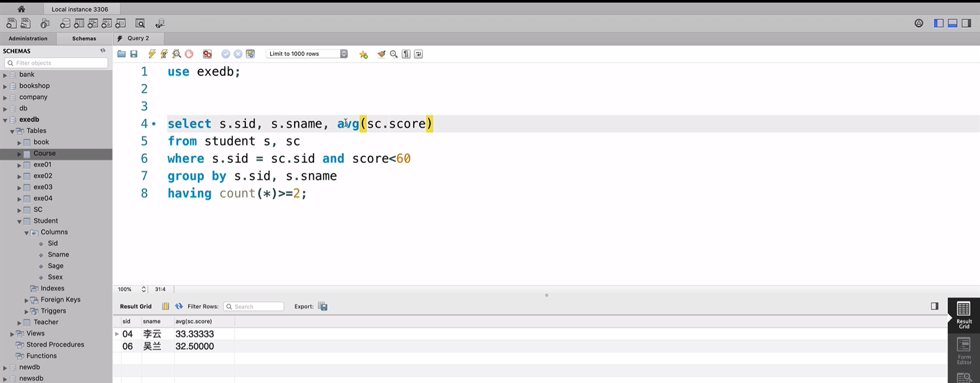Collapse the exedb schema
Viewport: 980px width, 383px height.
click(x=5, y=120)
